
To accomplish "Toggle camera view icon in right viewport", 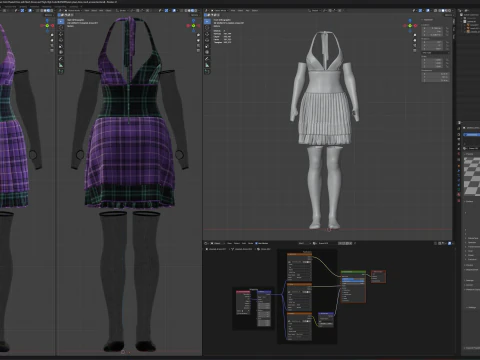I will tap(415, 45).
